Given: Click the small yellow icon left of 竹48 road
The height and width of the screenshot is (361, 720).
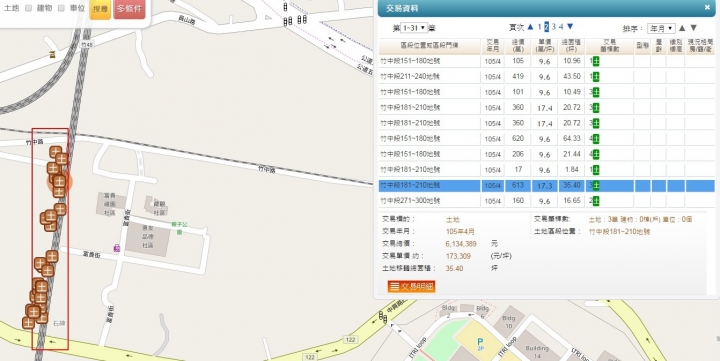Looking at the screenshot, I should click(x=52, y=55).
